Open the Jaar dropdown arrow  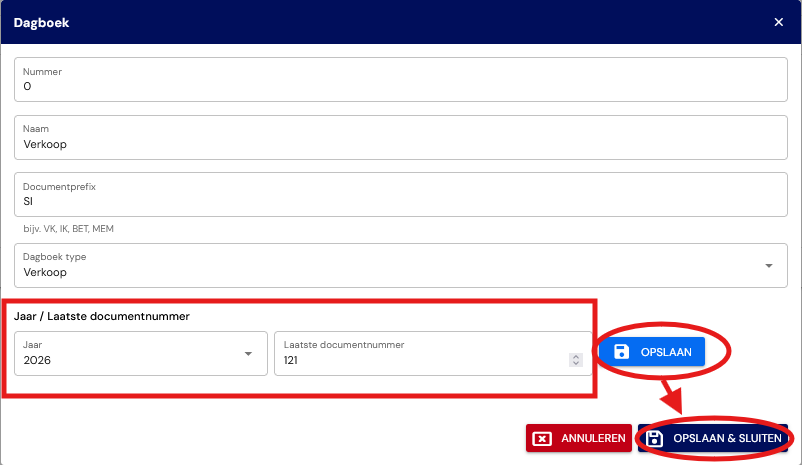248,354
